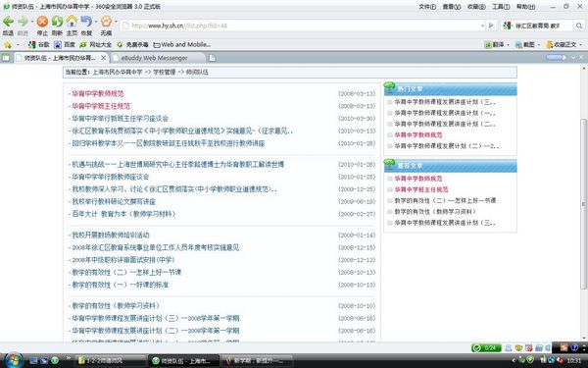Open the 收藏(B) menu
Screen dimensions: 588x368
point(476,7)
